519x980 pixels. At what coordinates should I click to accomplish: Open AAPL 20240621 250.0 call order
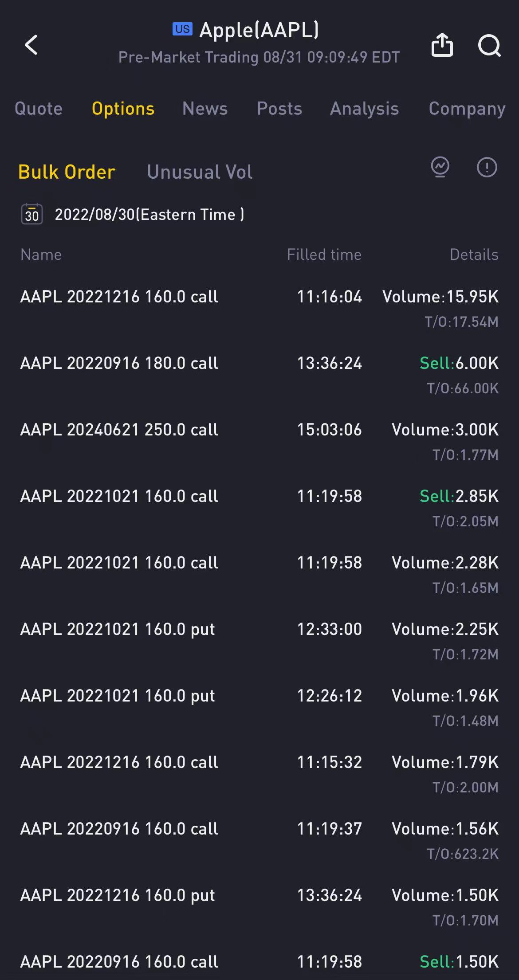coord(259,441)
